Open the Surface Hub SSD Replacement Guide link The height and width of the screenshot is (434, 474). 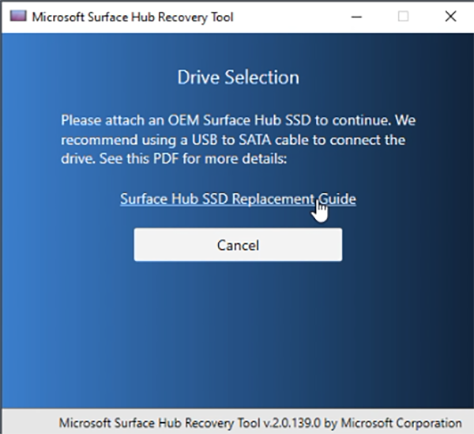pyautogui.click(x=238, y=199)
